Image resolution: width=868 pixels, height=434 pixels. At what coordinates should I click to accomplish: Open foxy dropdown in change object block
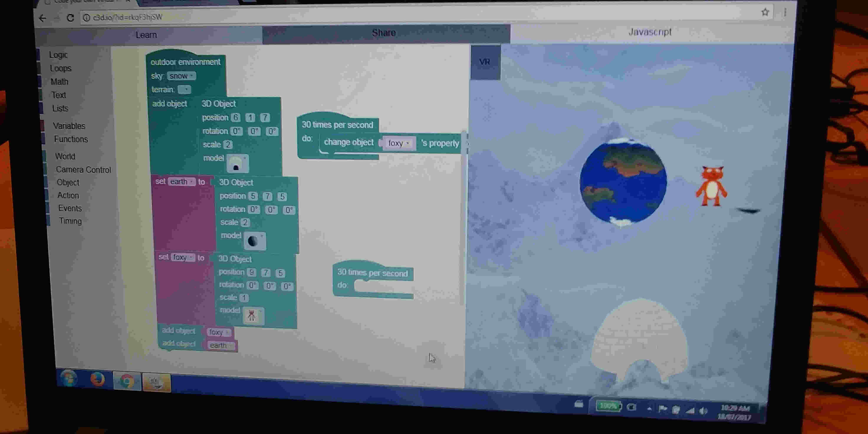point(399,143)
